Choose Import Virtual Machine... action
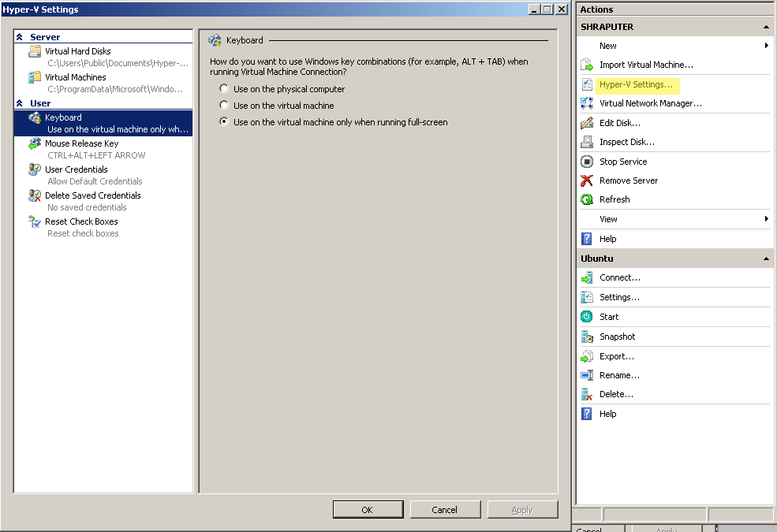The height and width of the screenshot is (532, 777). pyautogui.click(x=646, y=65)
